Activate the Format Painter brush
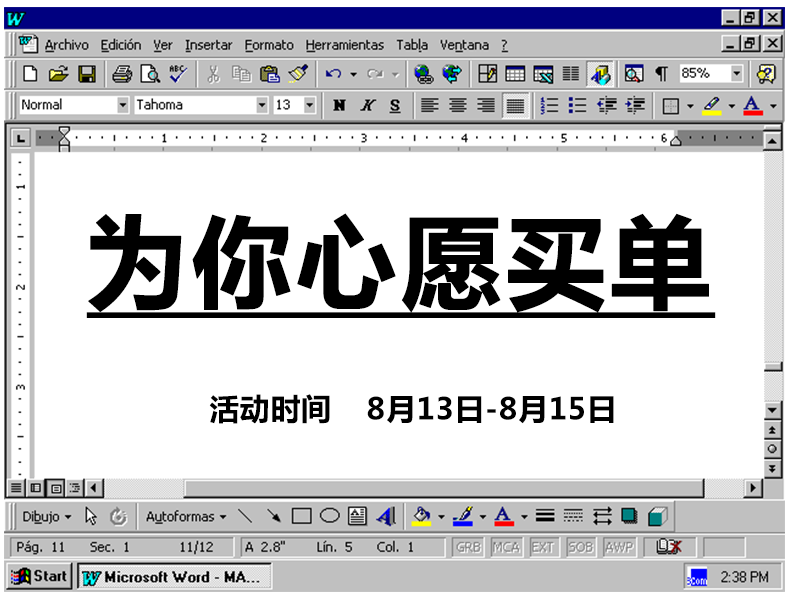 tap(298, 75)
